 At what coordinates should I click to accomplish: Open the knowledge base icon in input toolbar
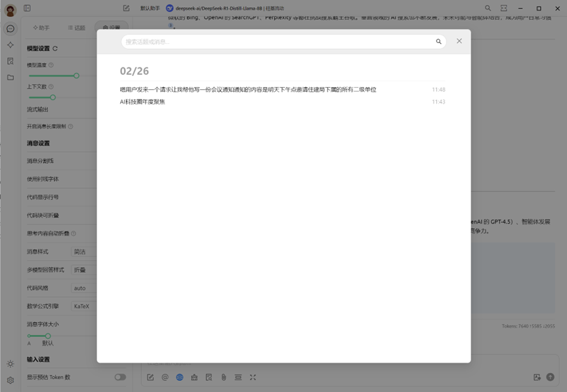tap(209, 377)
